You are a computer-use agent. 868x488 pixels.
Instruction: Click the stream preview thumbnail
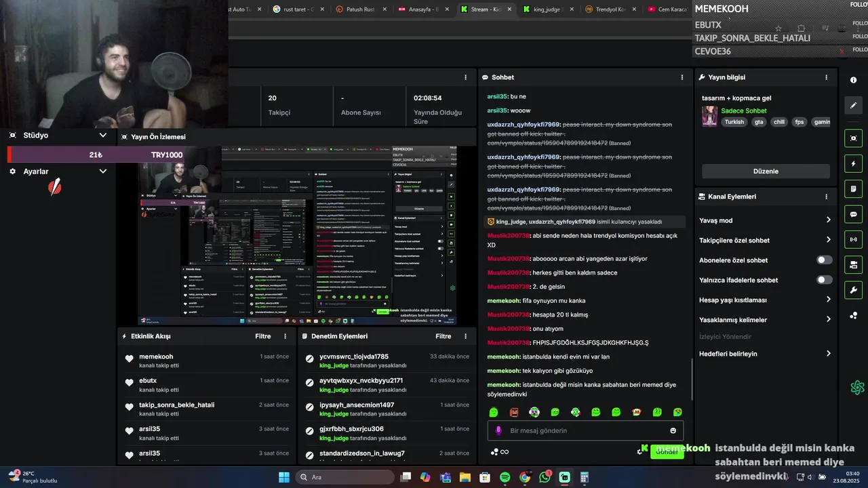297,236
